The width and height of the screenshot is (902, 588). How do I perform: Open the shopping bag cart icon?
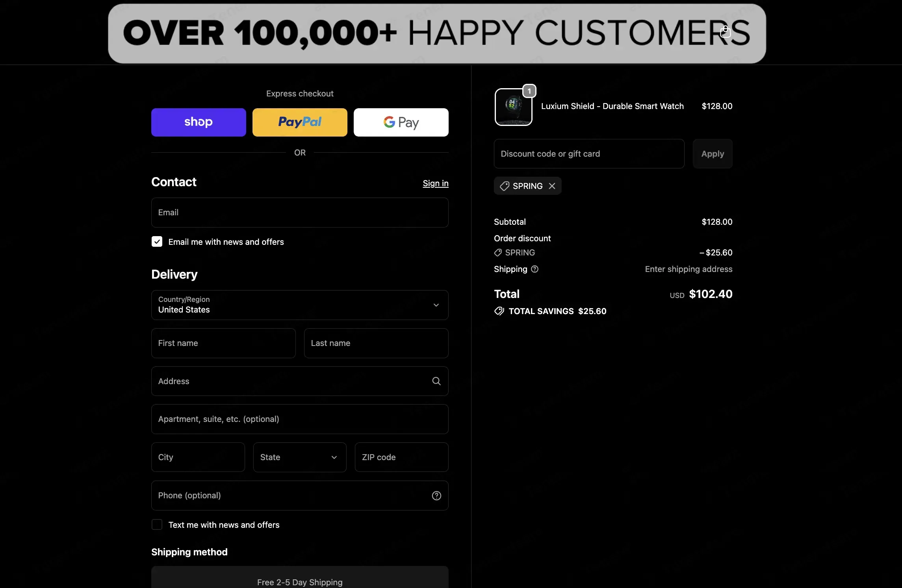click(x=725, y=32)
